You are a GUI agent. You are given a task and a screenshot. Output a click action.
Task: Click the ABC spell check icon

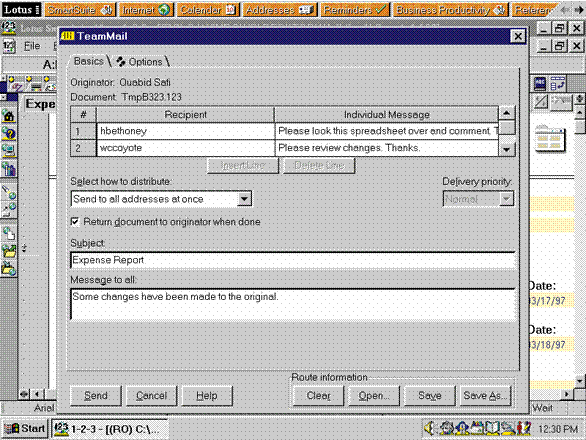pos(540,84)
